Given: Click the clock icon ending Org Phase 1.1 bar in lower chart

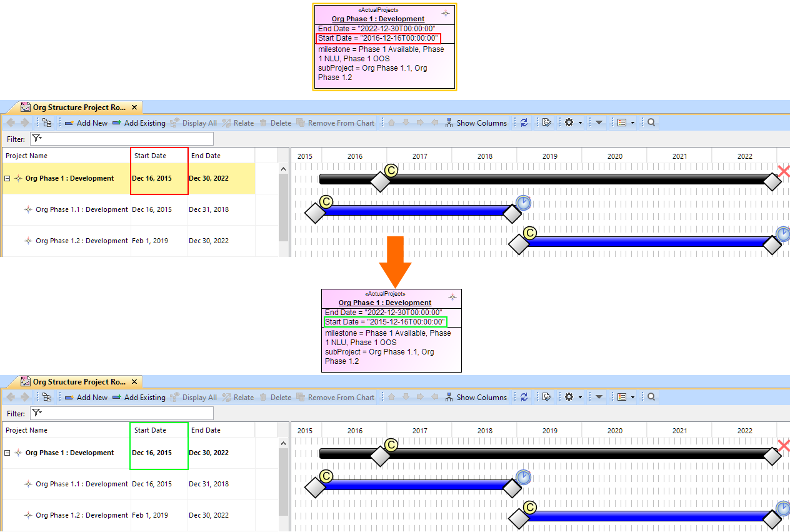Looking at the screenshot, I should (x=524, y=478).
